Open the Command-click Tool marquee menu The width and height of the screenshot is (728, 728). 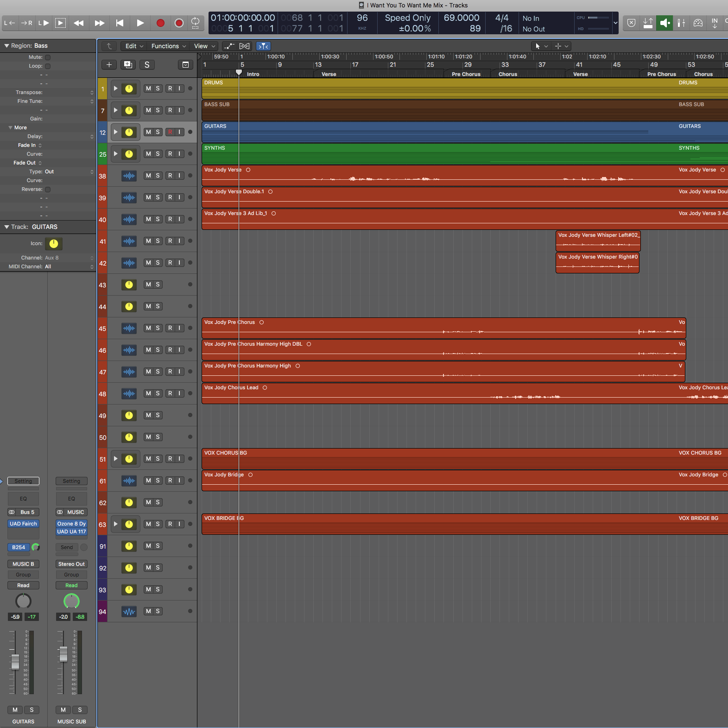561,46
